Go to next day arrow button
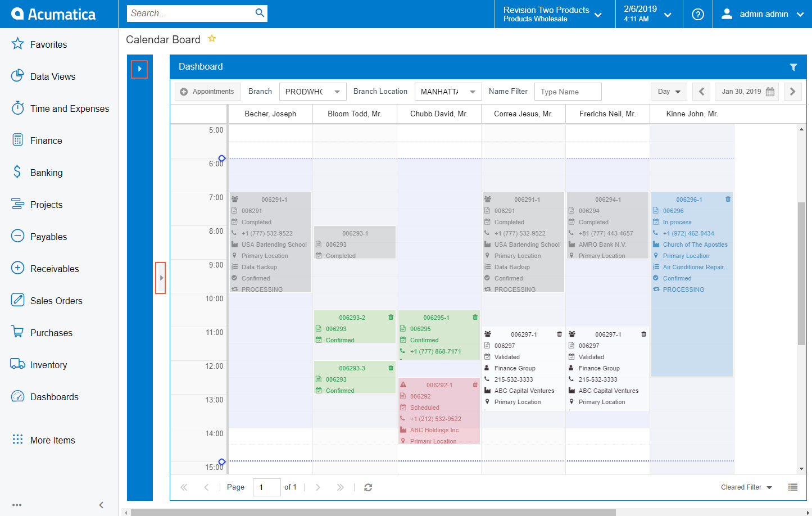 pyautogui.click(x=792, y=92)
